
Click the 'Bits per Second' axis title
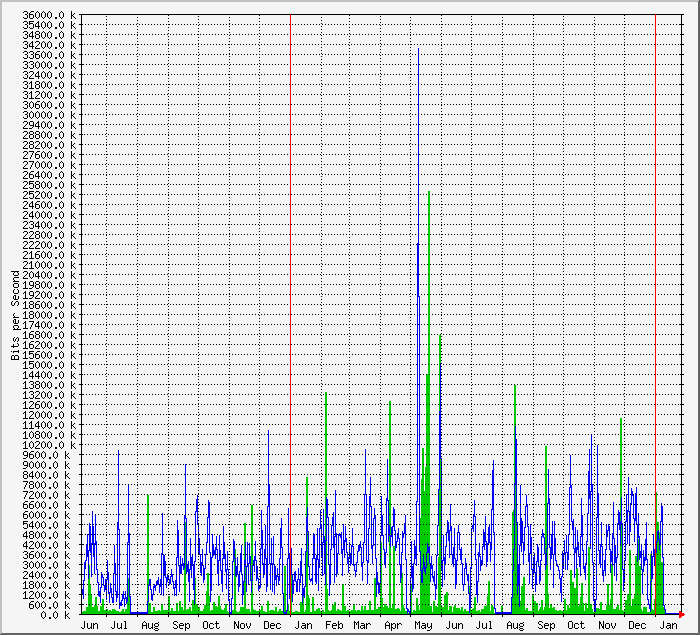(x=14, y=315)
